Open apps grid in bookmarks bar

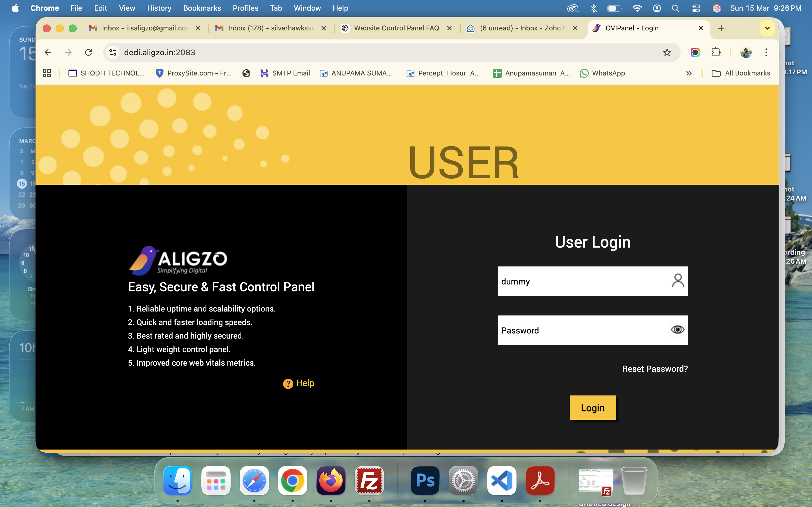[47, 73]
